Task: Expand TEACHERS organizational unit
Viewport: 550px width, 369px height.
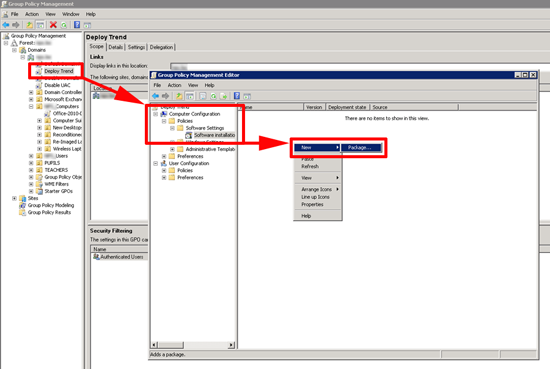Action: [31, 170]
